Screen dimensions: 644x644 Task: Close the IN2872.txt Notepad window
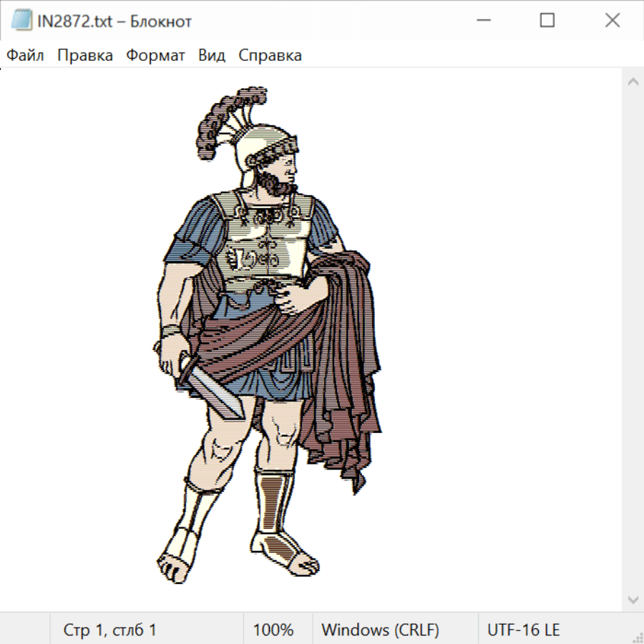click(x=612, y=21)
